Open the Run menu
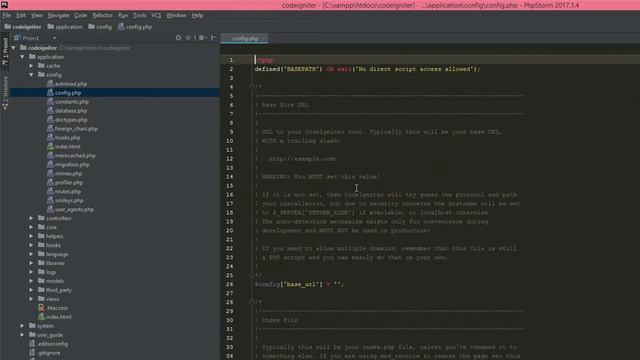640x360 pixels. [123, 15]
